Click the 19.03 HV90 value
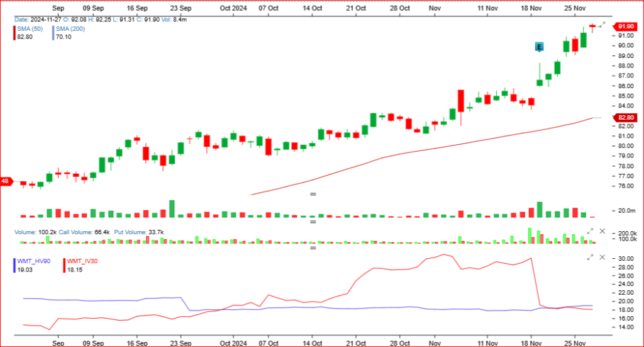This screenshot has width=644, height=347. point(25,270)
